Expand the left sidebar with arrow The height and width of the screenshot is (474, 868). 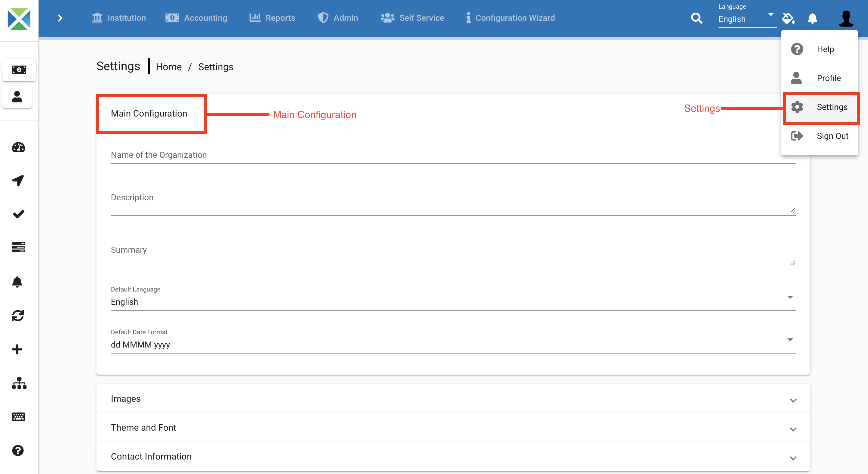tap(60, 18)
